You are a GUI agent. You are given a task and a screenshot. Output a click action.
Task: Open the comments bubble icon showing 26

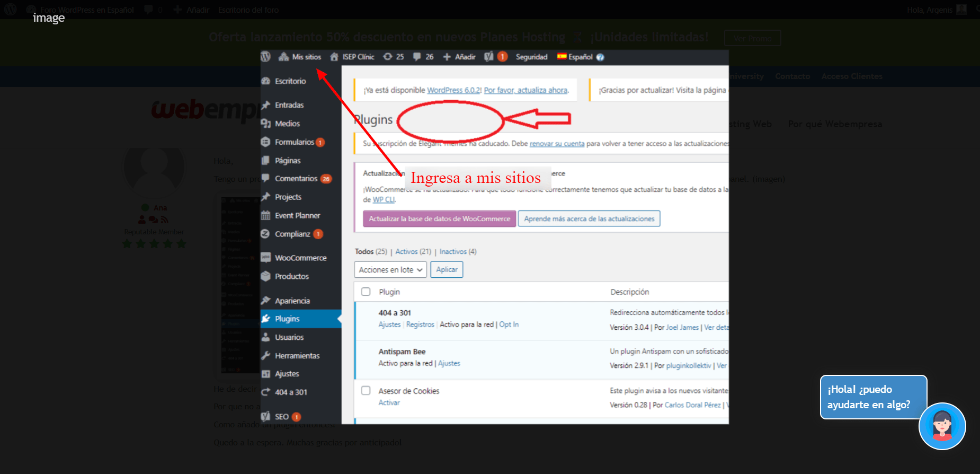417,57
